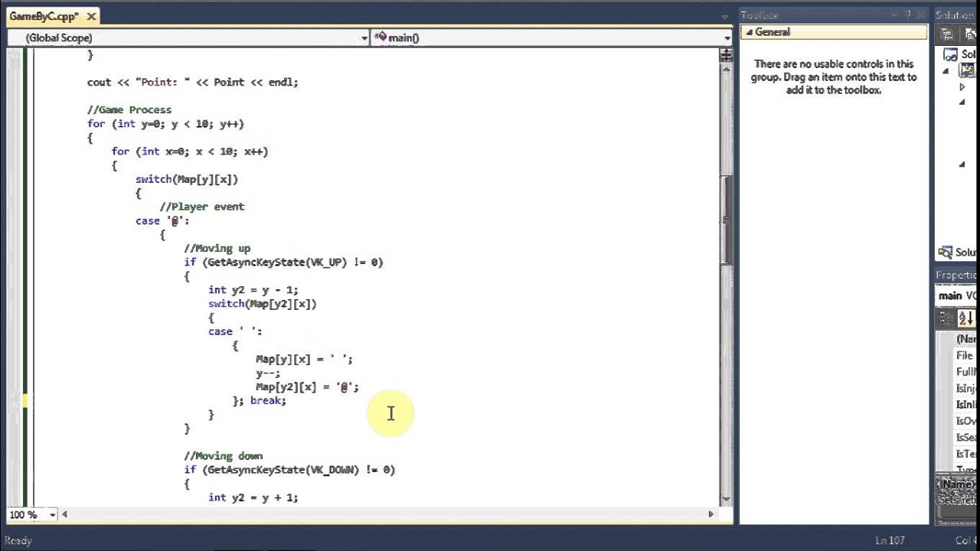980x551 pixels.
Task: Click the Properties panel title
Action: click(x=957, y=275)
